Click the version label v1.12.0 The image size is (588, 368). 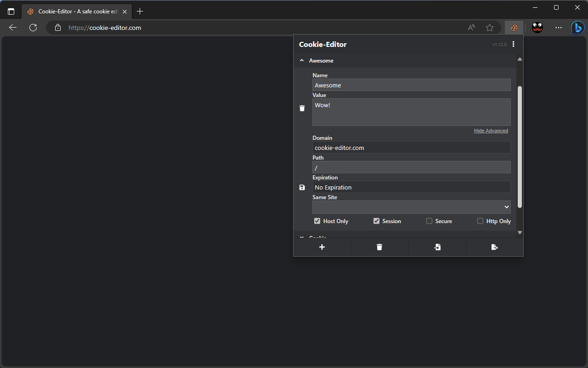tap(499, 45)
